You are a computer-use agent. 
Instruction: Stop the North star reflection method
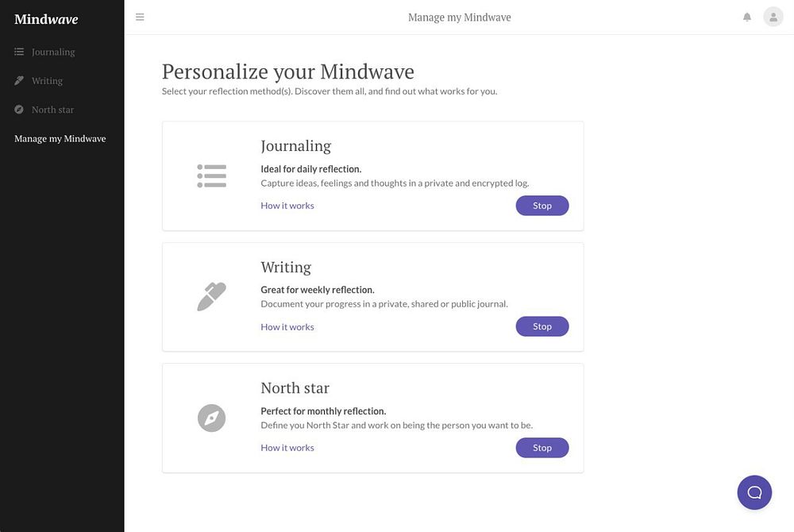pos(542,448)
